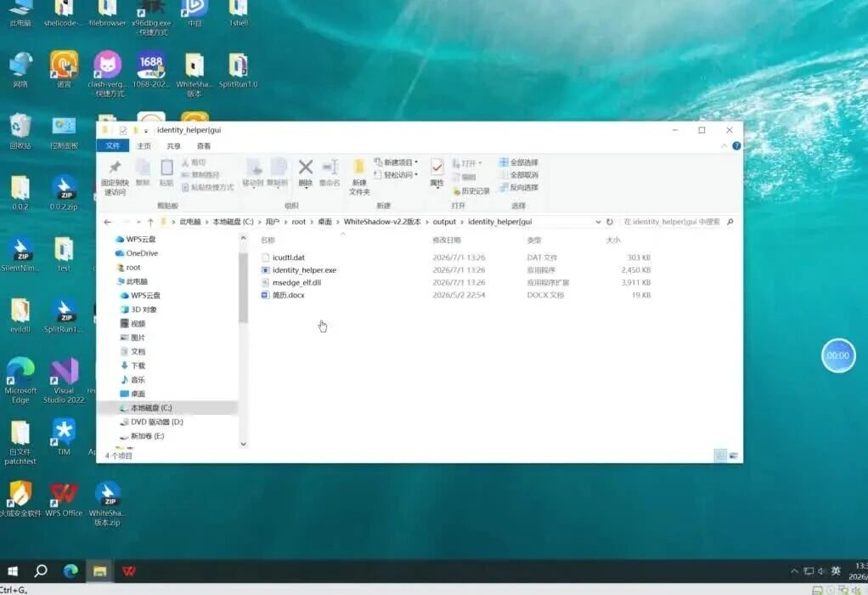Select the TIM desktop icon
868x595 pixels.
pyautogui.click(x=64, y=437)
